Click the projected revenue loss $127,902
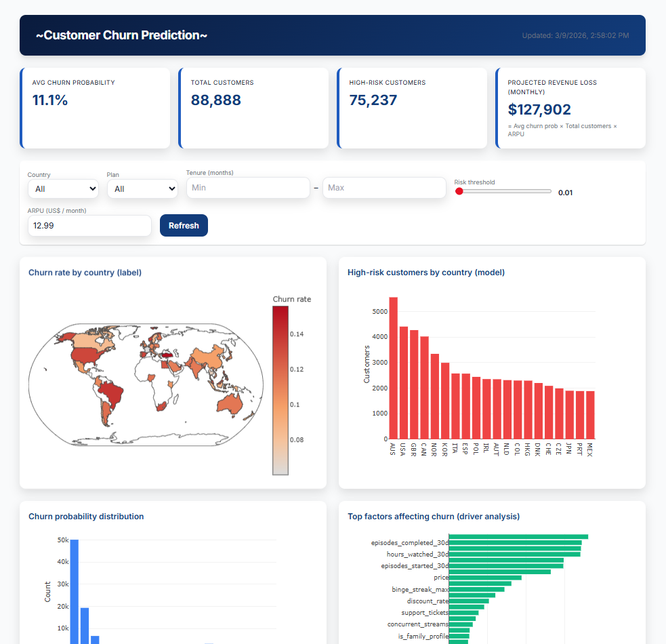 click(539, 109)
